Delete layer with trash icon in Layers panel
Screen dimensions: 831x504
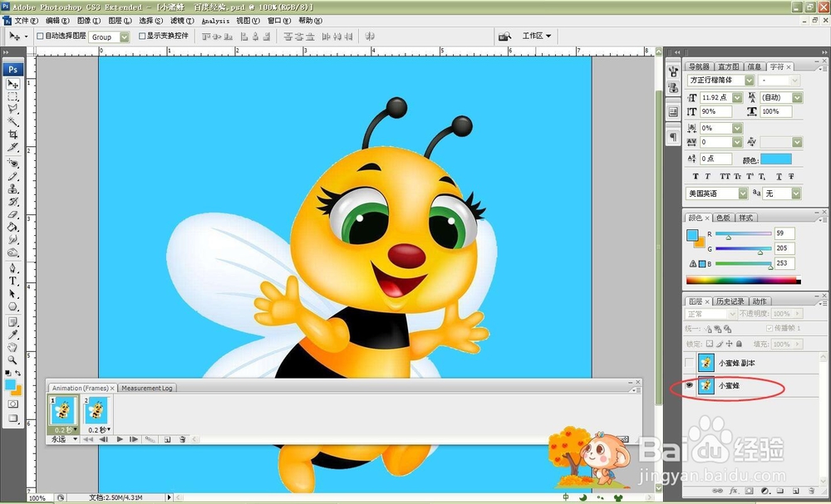[x=811, y=492]
